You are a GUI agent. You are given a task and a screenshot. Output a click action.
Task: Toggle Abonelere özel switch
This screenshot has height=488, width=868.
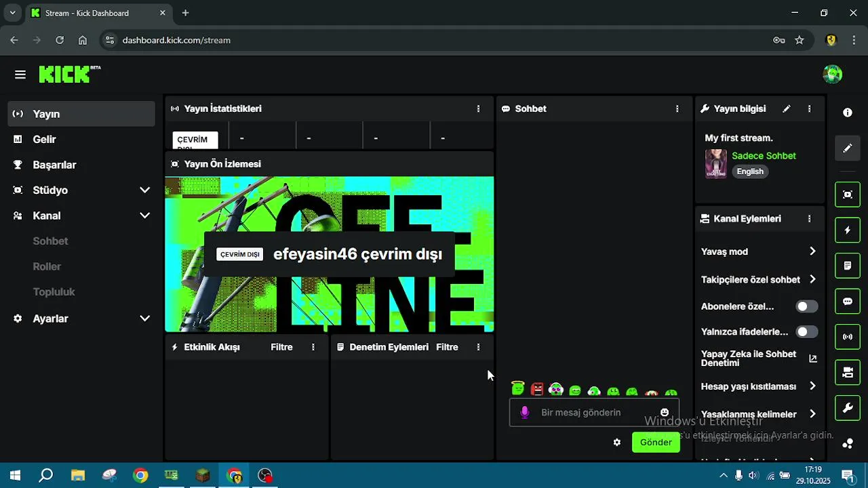point(806,306)
